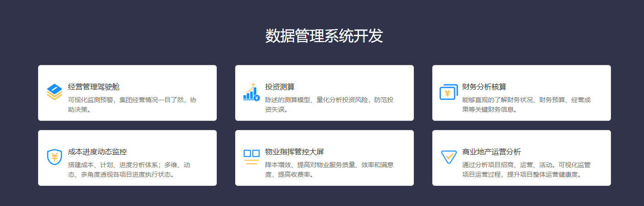Open the 商业地产运营分析 title
Viewport: 644px width, 206px height.
[x=491, y=152]
